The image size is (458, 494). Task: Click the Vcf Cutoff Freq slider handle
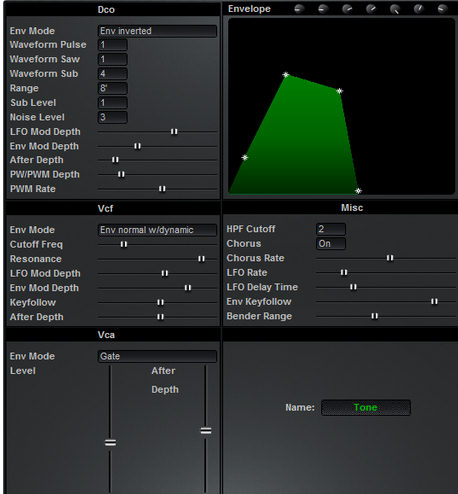click(124, 244)
